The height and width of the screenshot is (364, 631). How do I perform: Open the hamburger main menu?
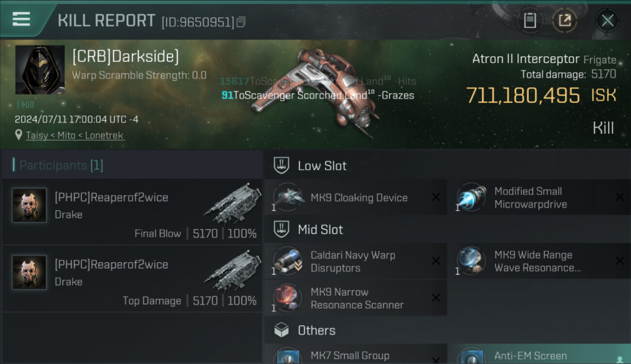coord(21,19)
